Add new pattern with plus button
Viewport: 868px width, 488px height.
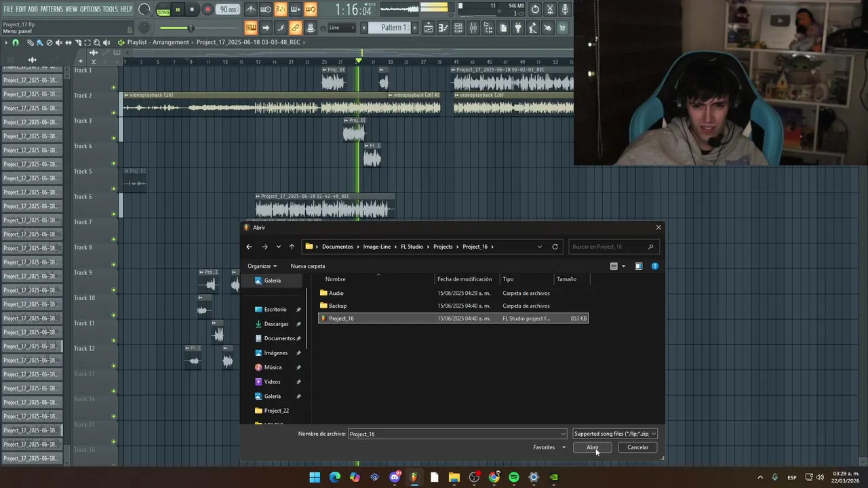[414, 28]
